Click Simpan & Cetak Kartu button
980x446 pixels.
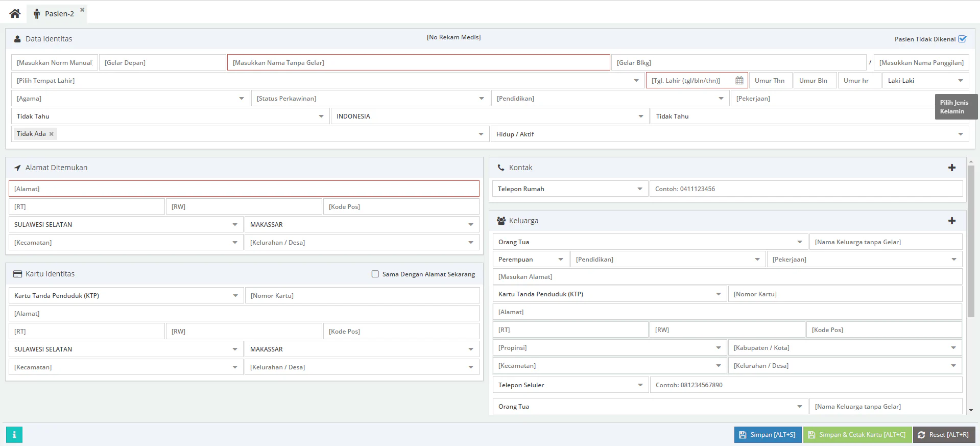coord(857,435)
